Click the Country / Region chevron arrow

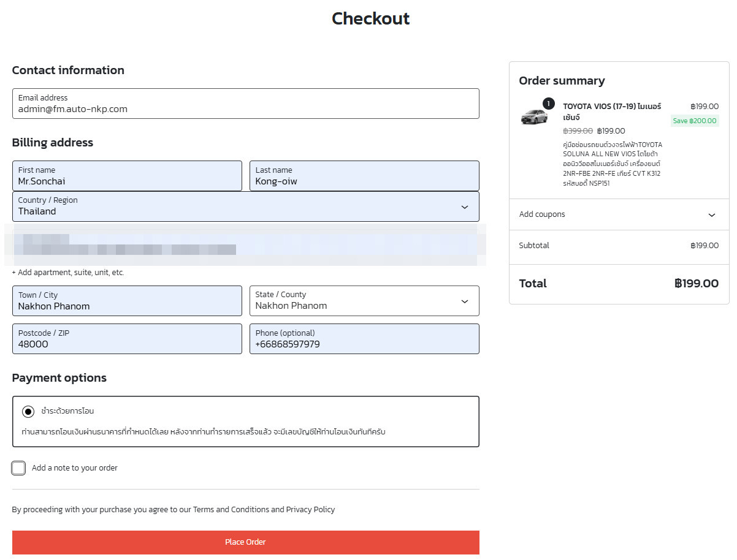pos(465,207)
